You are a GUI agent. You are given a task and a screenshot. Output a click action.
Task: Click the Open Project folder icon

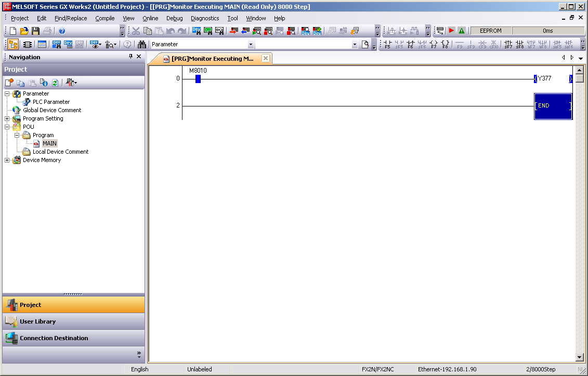point(24,31)
